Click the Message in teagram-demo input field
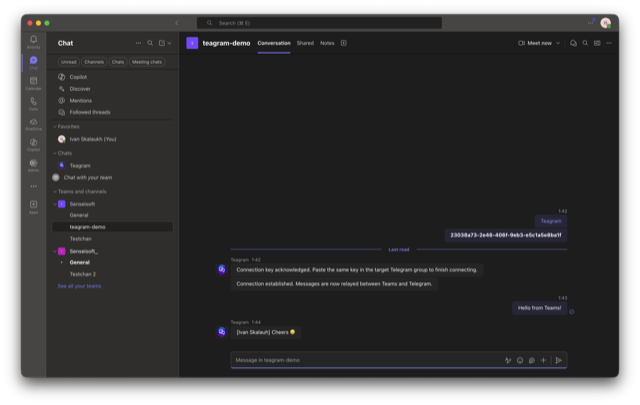The height and width of the screenshot is (405, 640). click(360, 360)
